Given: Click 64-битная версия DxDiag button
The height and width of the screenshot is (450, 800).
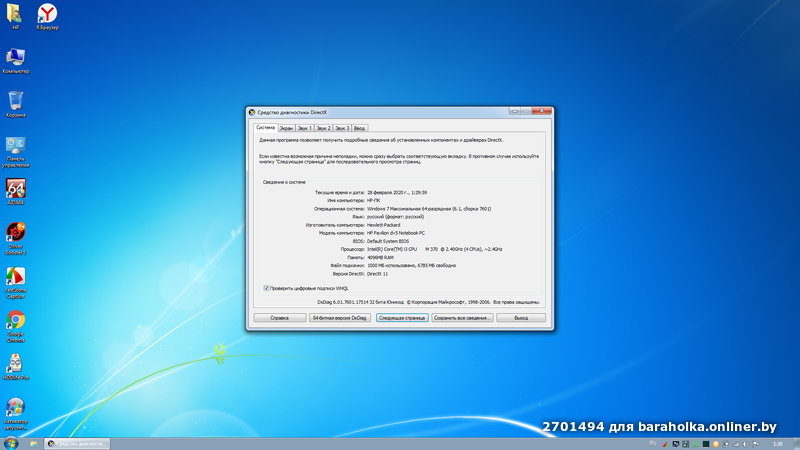Looking at the screenshot, I should tap(339, 318).
